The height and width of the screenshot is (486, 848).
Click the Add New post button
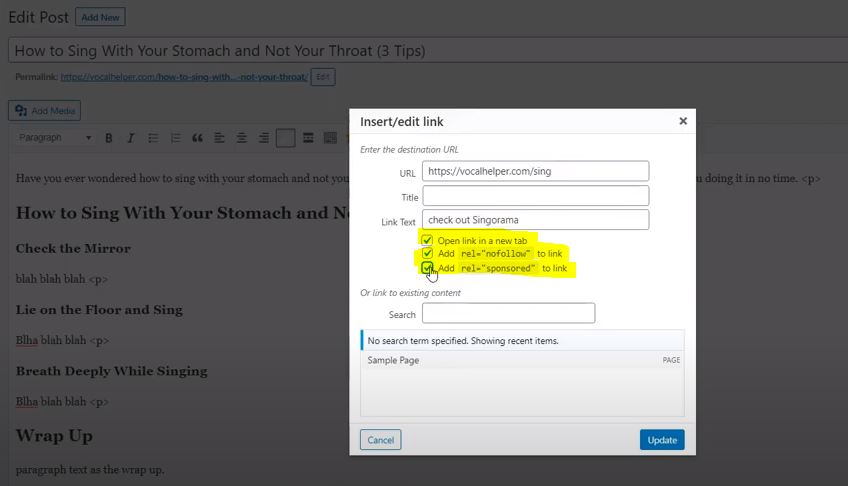100,17
